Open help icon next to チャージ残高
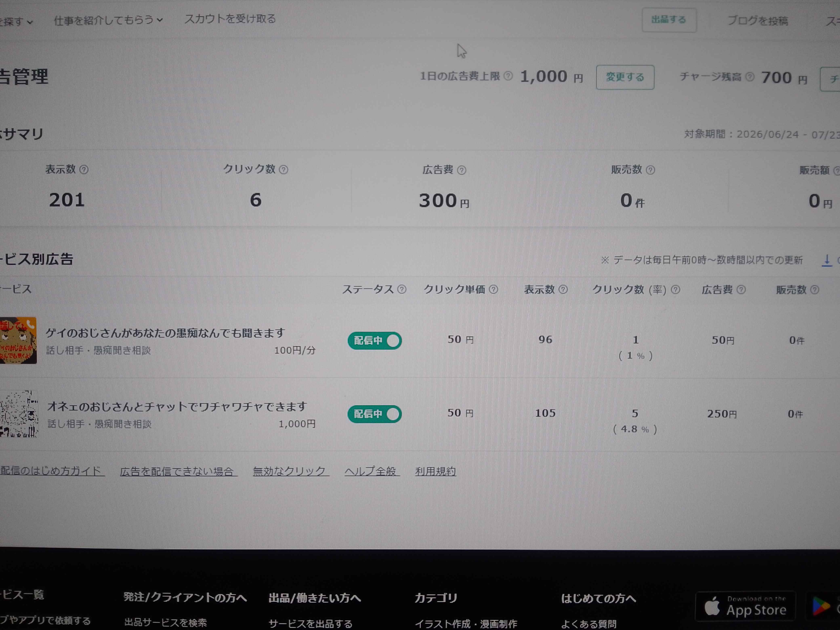Screen dimensions: 840x630 pyautogui.click(x=750, y=77)
